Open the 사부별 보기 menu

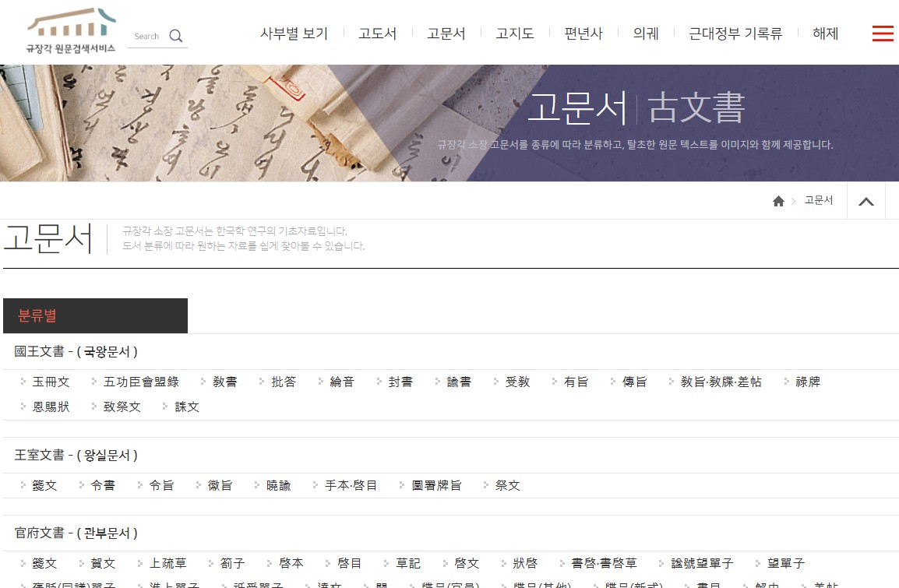(x=294, y=33)
